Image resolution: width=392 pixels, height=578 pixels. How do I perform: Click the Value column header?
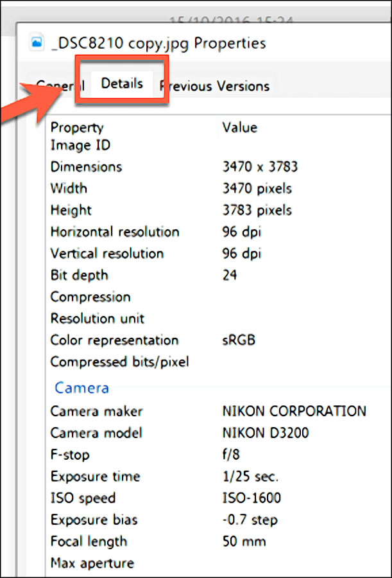pos(240,128)
